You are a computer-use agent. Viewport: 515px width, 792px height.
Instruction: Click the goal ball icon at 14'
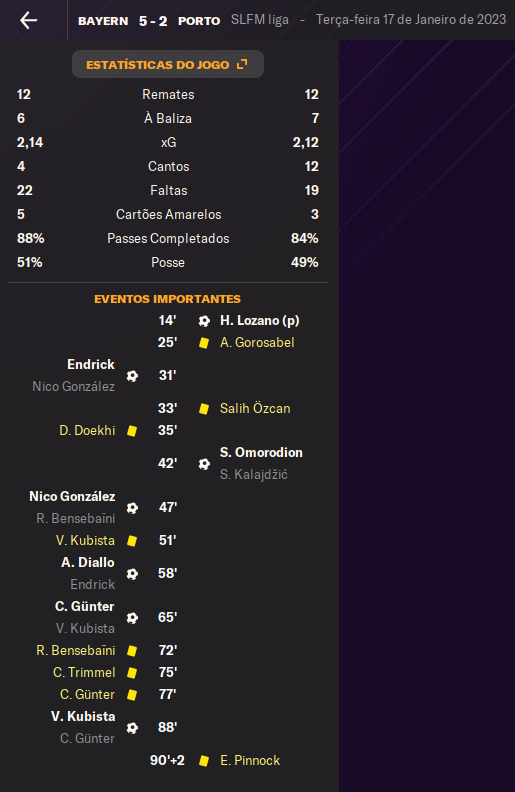pos(204,321)
